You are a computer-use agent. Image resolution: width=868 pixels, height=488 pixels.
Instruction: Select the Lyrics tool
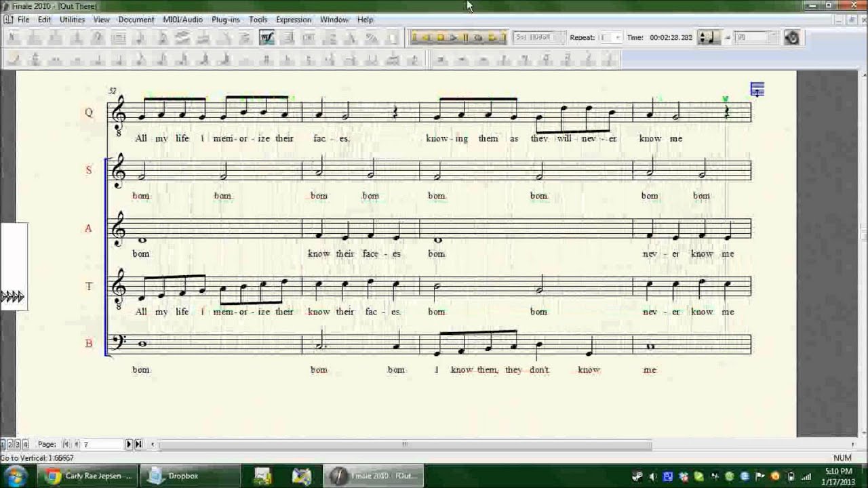(330, 38)
